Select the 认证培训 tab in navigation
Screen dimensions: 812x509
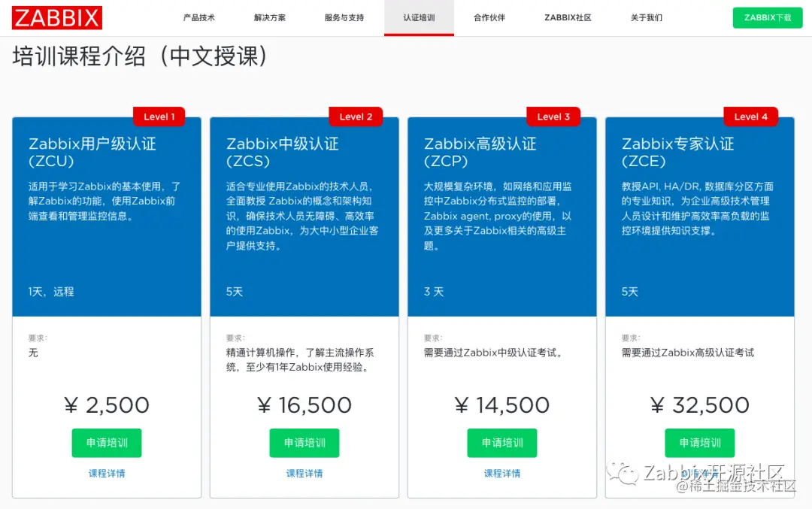pyautogui.click(x=418, y=17)
